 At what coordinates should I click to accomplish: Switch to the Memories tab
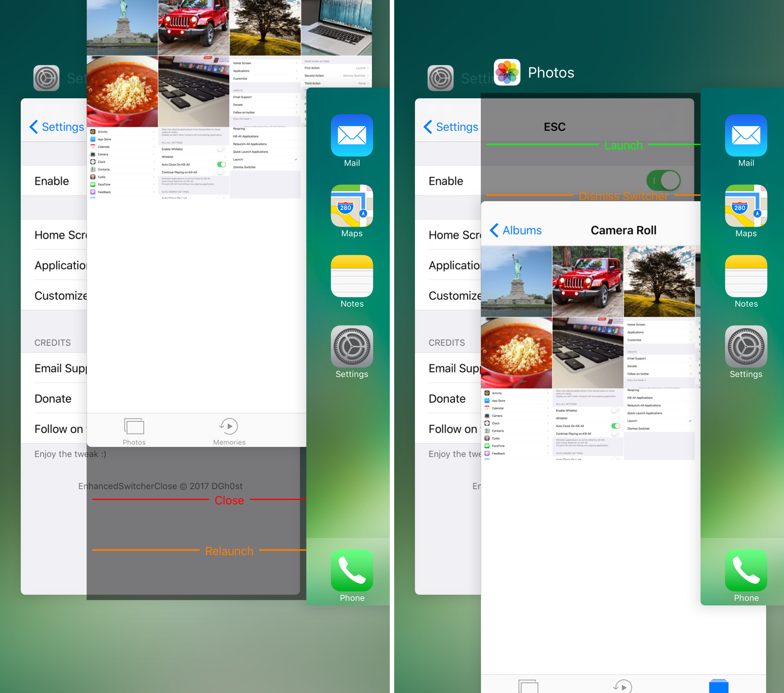pyautogui.click(x=229, y=432)
